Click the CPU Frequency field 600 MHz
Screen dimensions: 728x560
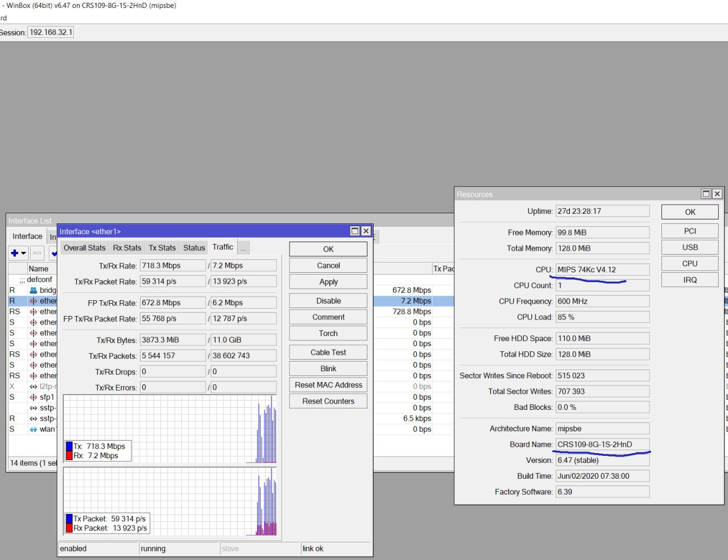coord(603,301)
